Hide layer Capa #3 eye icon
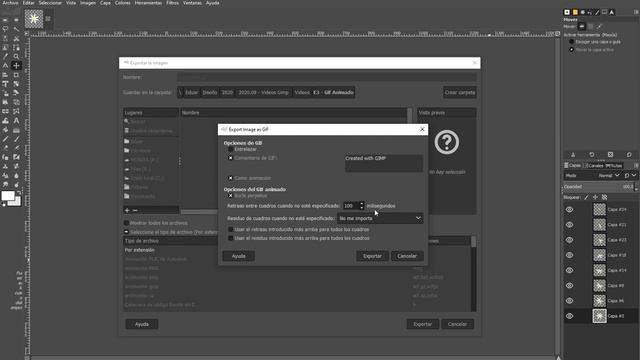 pos(569,316)
